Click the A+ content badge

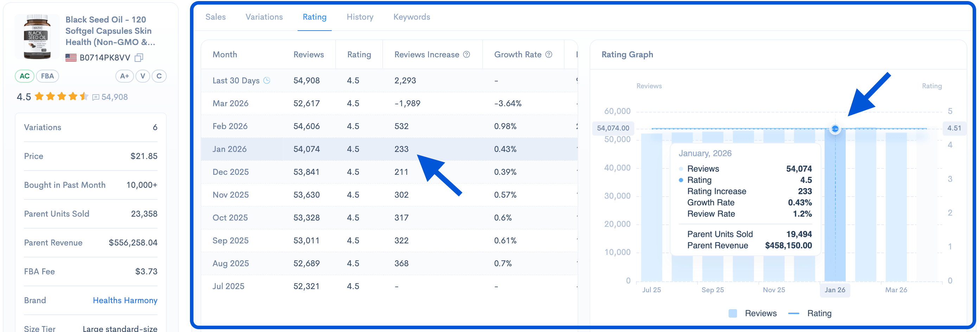click(125, 76)
